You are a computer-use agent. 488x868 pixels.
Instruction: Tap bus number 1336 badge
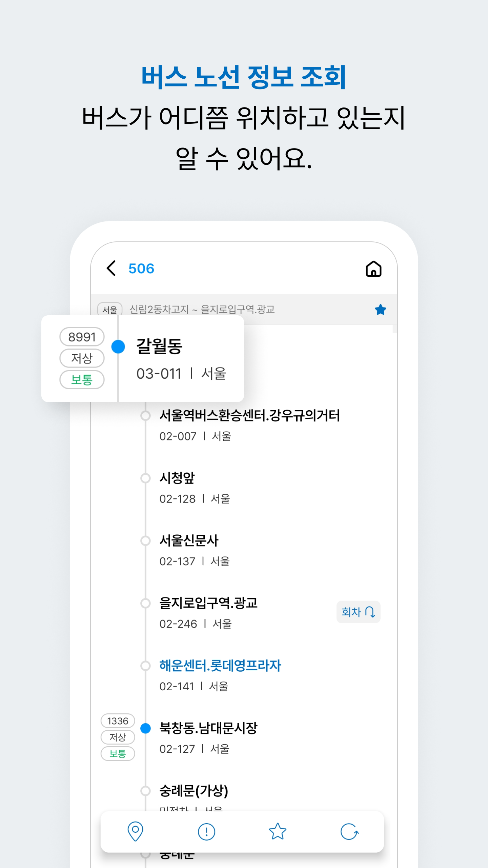coord(118,721)
